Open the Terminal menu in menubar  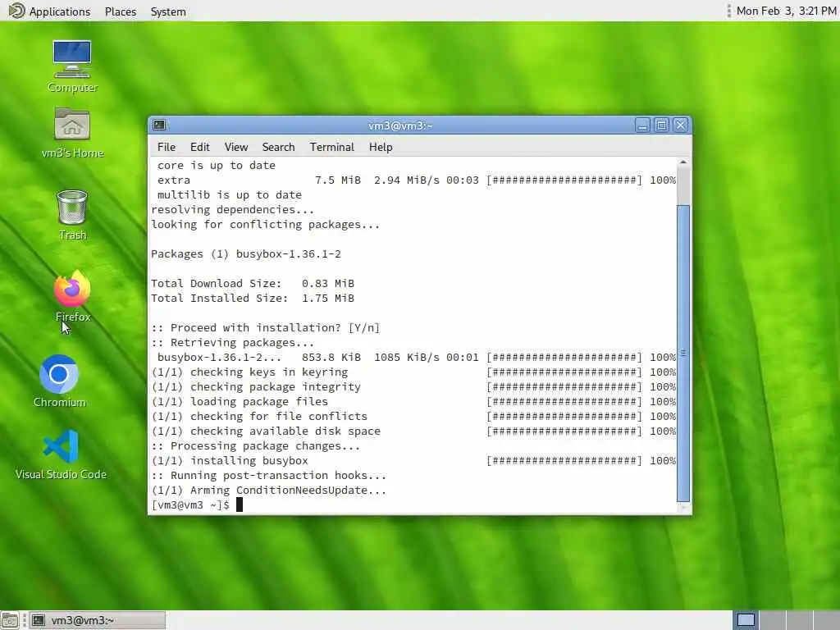331,147
